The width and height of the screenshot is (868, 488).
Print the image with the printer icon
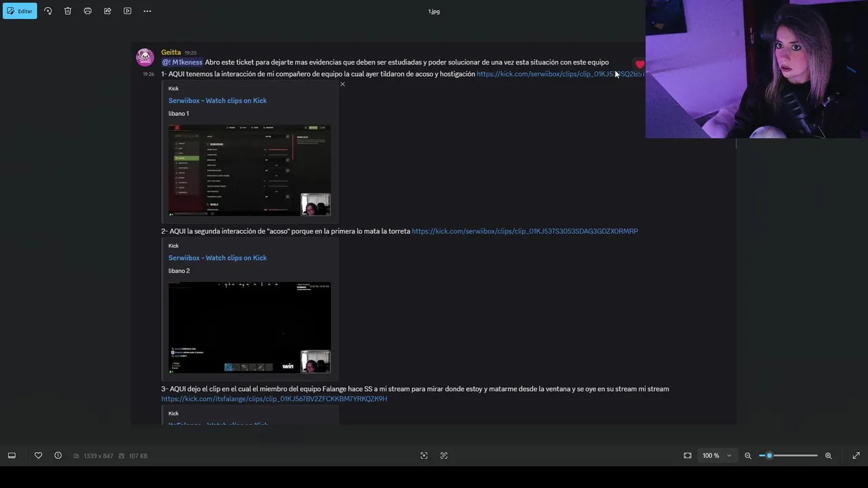tap(87, 11)
